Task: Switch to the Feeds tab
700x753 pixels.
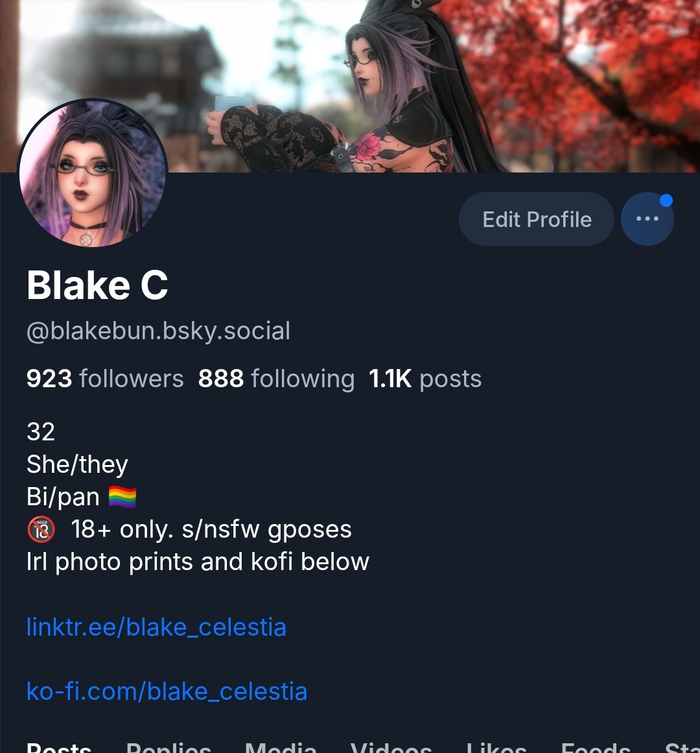Action: coord(596,747)
